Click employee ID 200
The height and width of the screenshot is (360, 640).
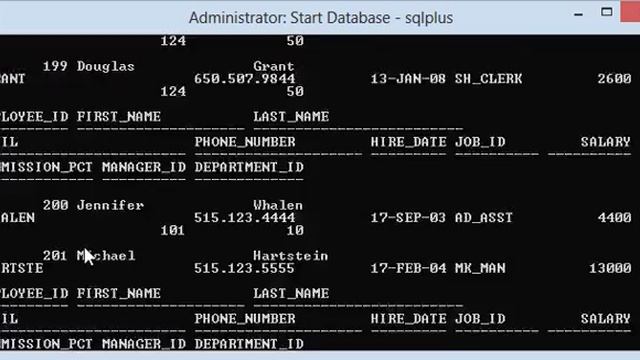(55, 205)
